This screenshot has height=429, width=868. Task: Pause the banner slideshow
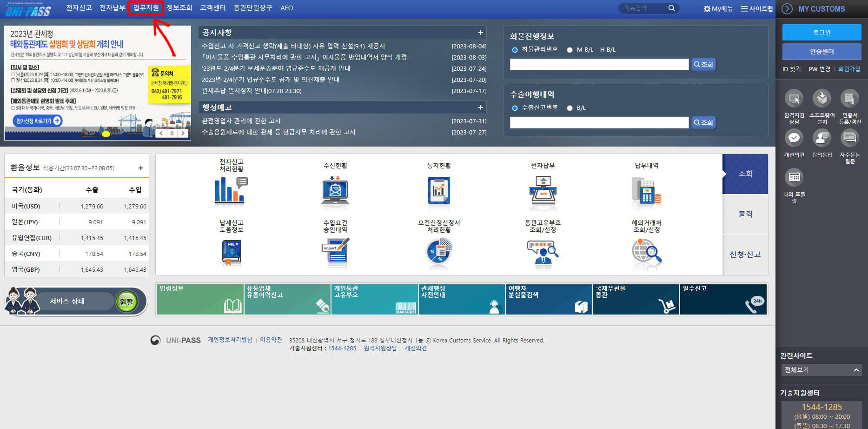pos(172,133)
